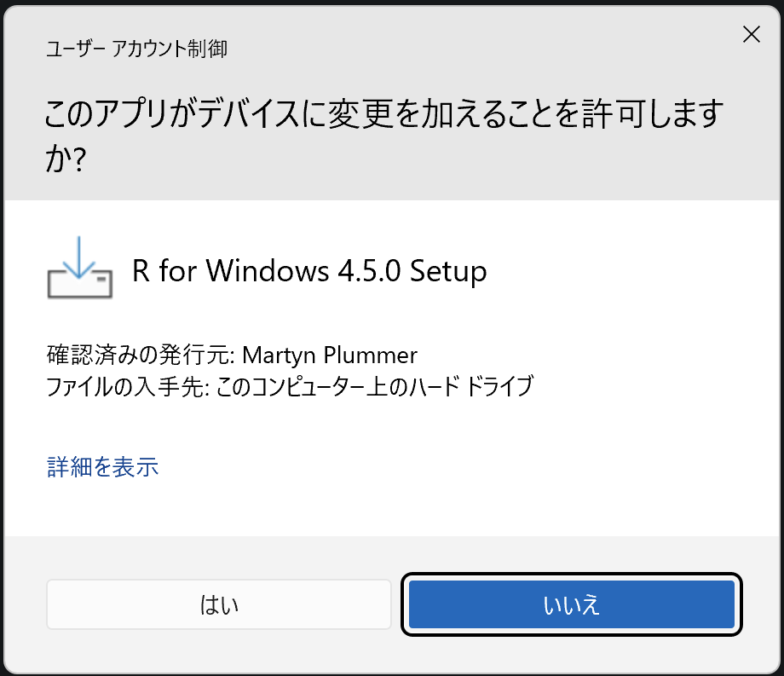This screenshot has height=676, width=784.
Task: Click the R for Windows 4.5.0 Setup name
Action: [309, 271]
